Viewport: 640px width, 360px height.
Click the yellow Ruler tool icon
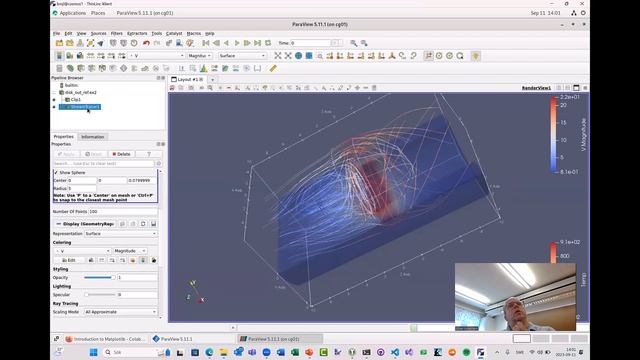click(273, 68)
